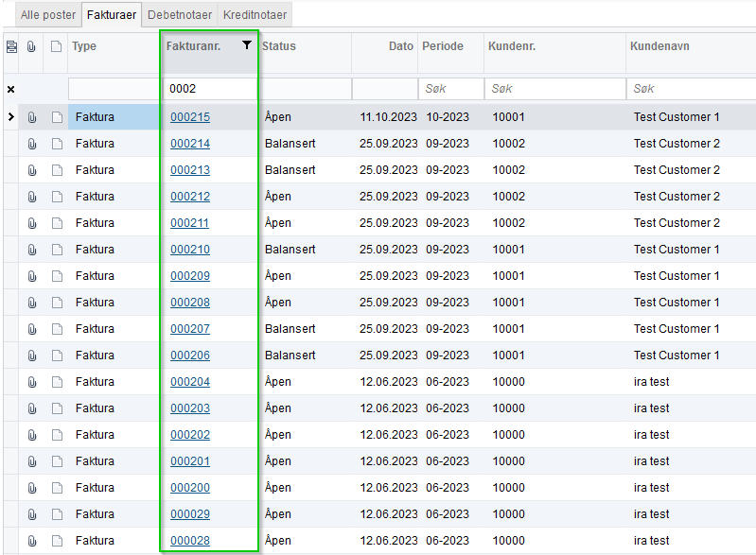756x555 pixels.
Task: Sort by Kundenr. column header
Action: point(512,46)
